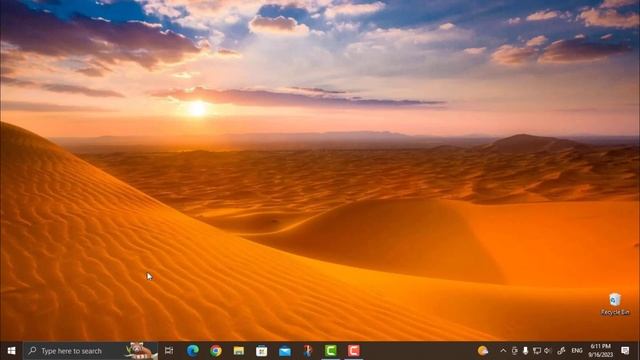Select the Recycle Bin desktop icon
640x360 pixels.
coord(615,304)
